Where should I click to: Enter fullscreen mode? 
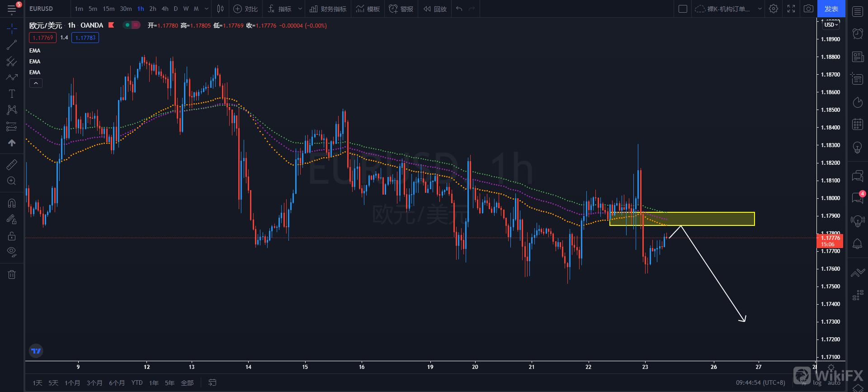point(791,9)
